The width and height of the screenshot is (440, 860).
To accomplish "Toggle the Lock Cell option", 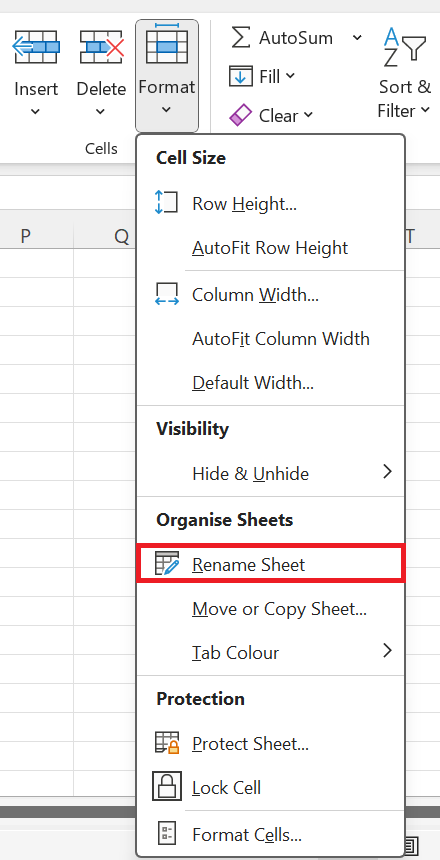I will tap(270, 788).
